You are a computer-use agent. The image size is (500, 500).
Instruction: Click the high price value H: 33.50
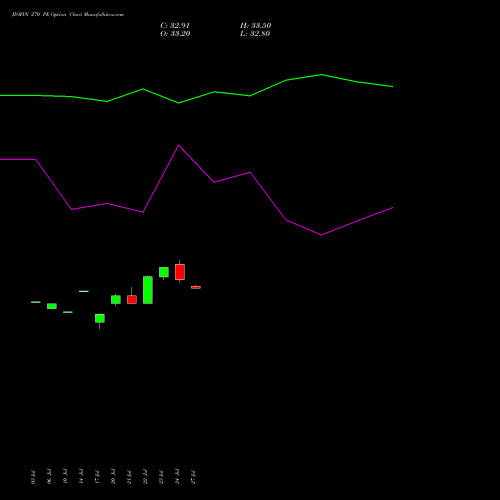pyautogui.click(x=256, y=26)
